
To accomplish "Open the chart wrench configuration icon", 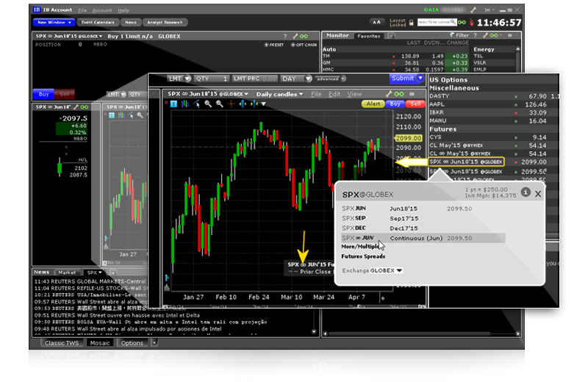I will tap(389, 94).
